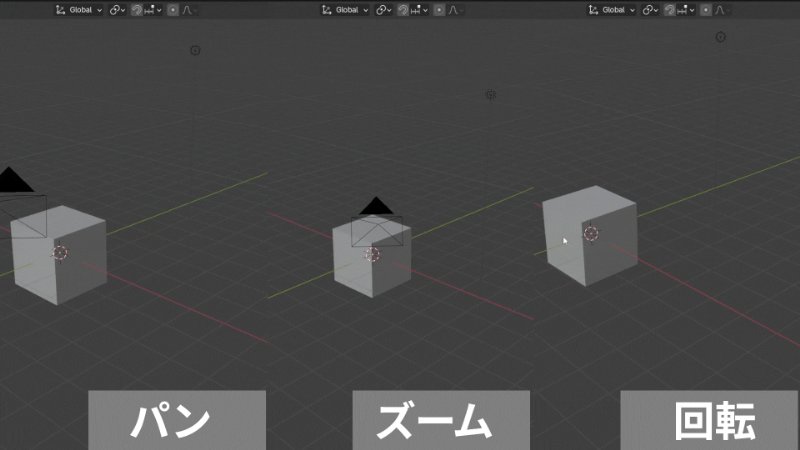Toggle snap magnet in パン viewport header

[x=136, y=10]
